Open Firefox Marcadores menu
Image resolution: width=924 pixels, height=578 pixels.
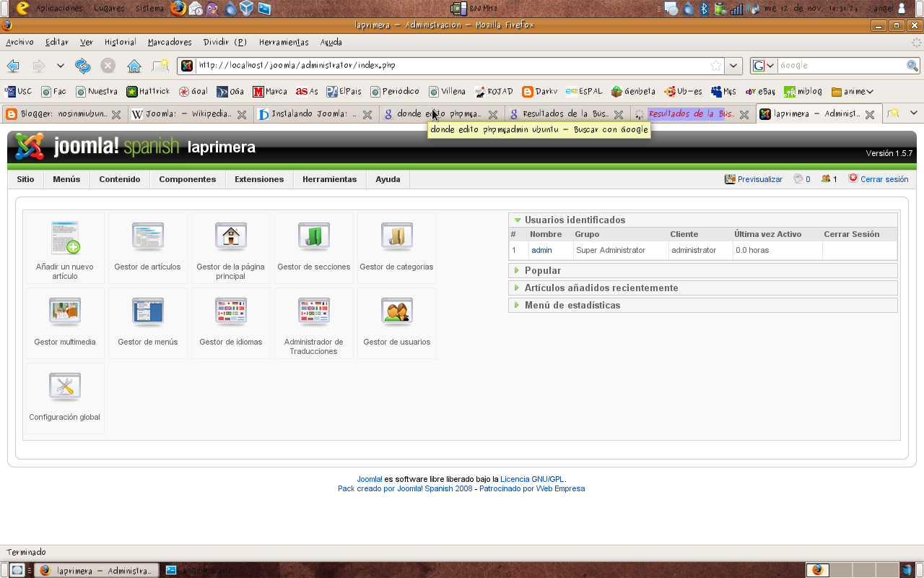[x=170, y=42]
